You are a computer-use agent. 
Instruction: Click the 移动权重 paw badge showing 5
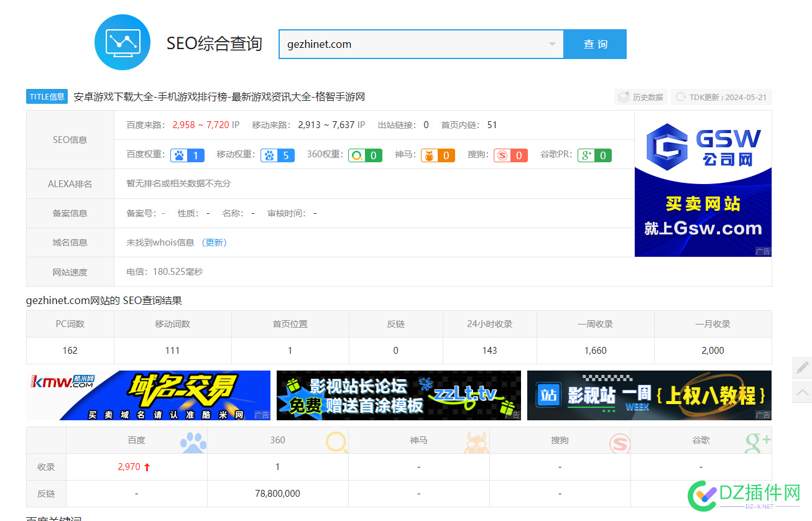[278, 155]
